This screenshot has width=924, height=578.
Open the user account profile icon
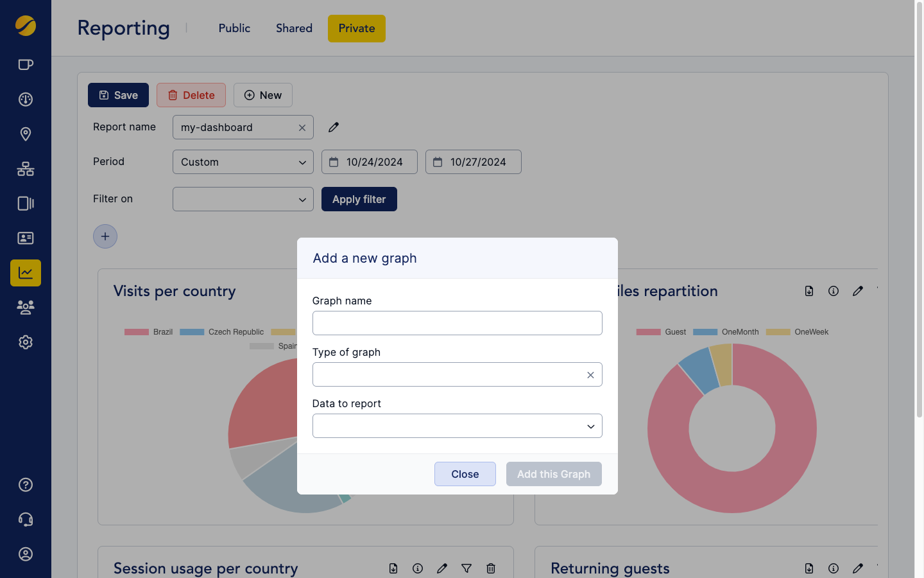(26, 554)
